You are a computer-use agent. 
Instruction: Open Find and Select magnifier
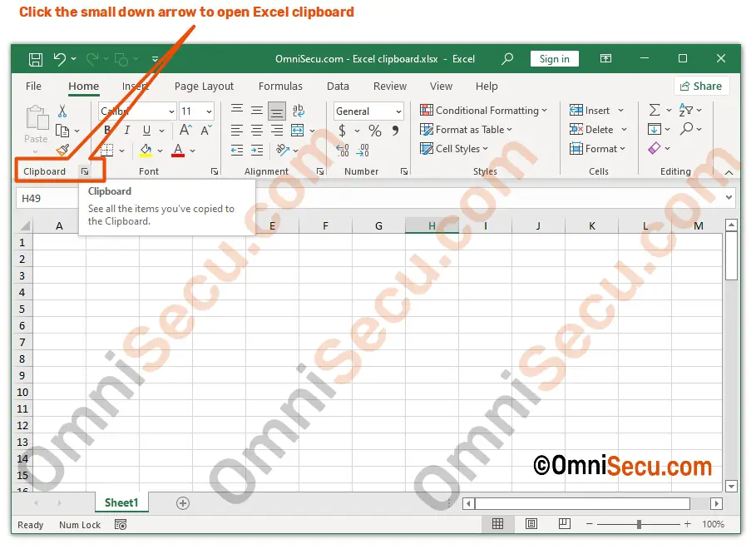coord(687,129)
